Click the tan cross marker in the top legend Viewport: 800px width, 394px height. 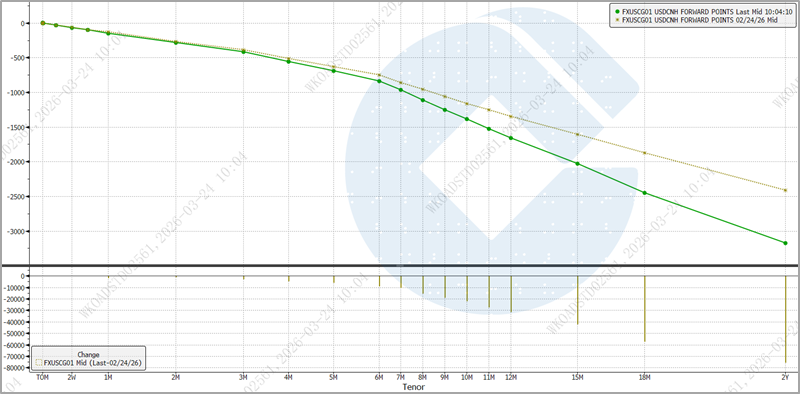pyautogui.click(x=617, y=19)
